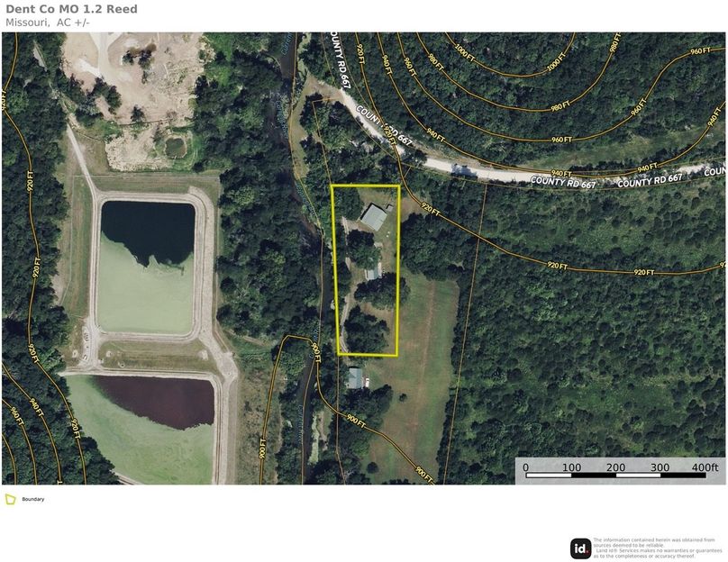Click the yellow Boundary legend polygon icon

[10, 499]
